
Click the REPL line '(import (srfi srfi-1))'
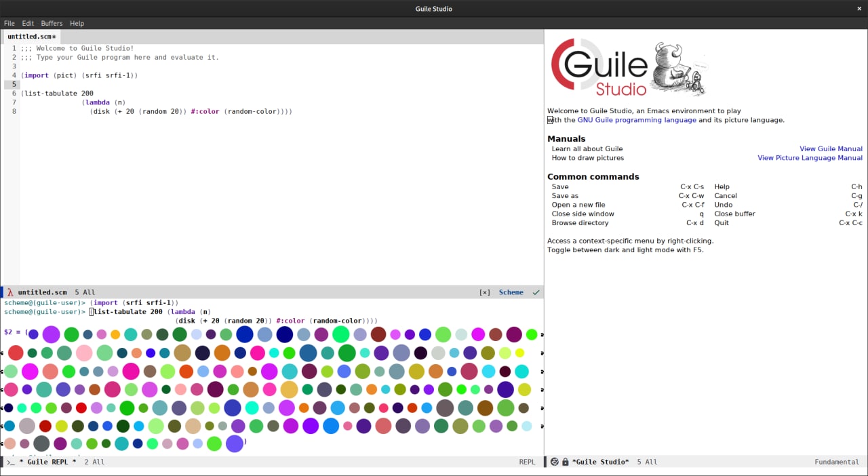[x=134, y=302]
